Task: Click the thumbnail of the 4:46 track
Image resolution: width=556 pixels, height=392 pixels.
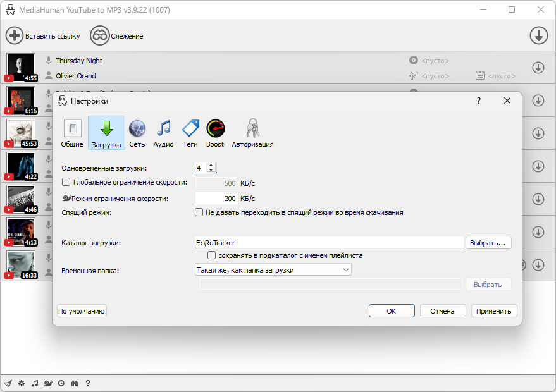Action: (21, 199)
